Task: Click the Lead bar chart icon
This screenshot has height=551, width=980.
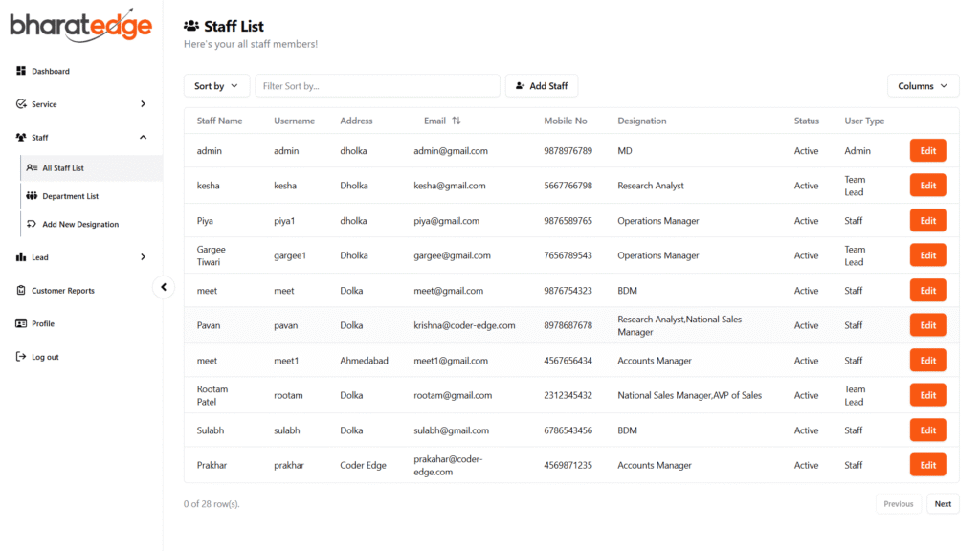Action: pyautogui.click(x=21, y=257)
